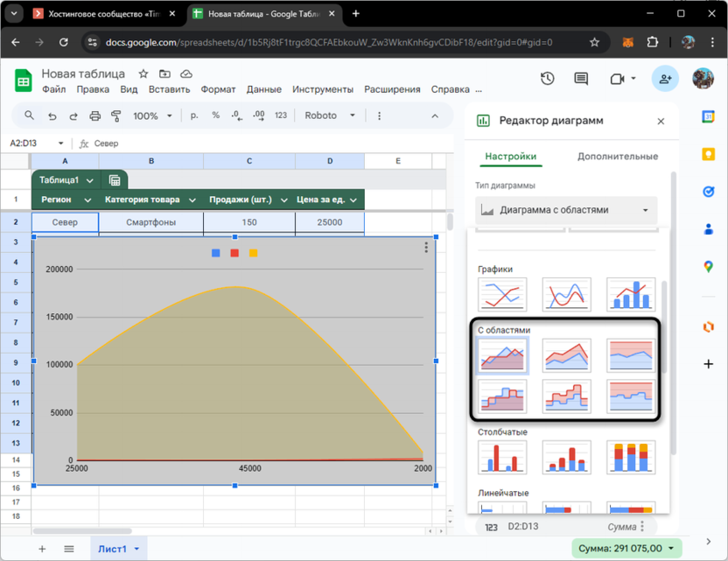Click the yellow legend color swatch
The height and width of the screenshot is (561, 728).
[254, 253]
